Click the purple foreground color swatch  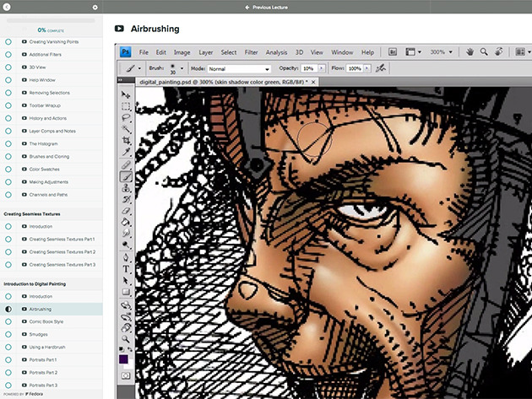[x=122, y=359]
